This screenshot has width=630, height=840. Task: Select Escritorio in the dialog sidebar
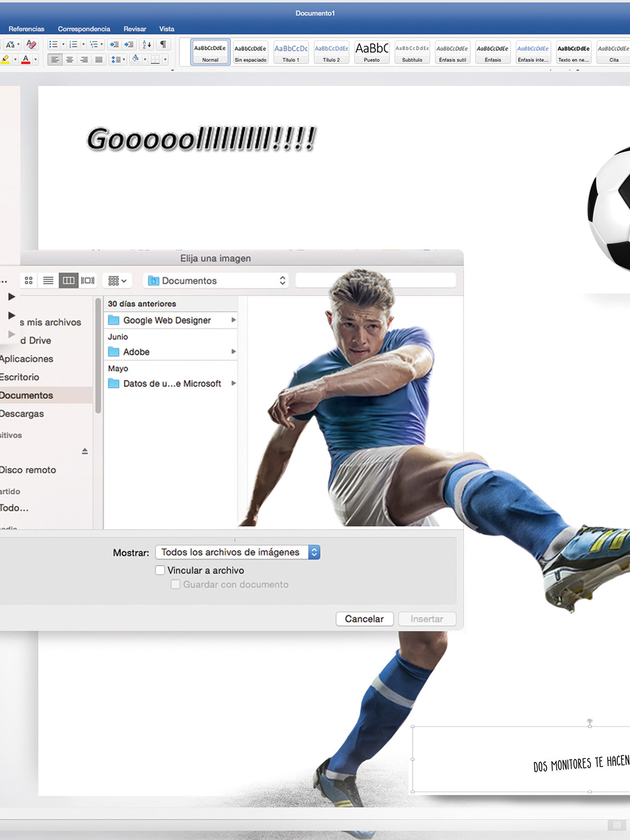pyautogui.click(x=20, y=377)
